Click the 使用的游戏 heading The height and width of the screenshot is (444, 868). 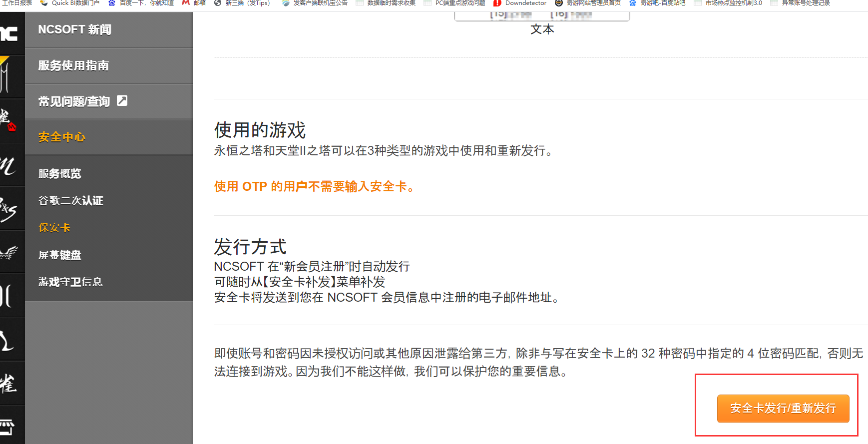(260, 130)
